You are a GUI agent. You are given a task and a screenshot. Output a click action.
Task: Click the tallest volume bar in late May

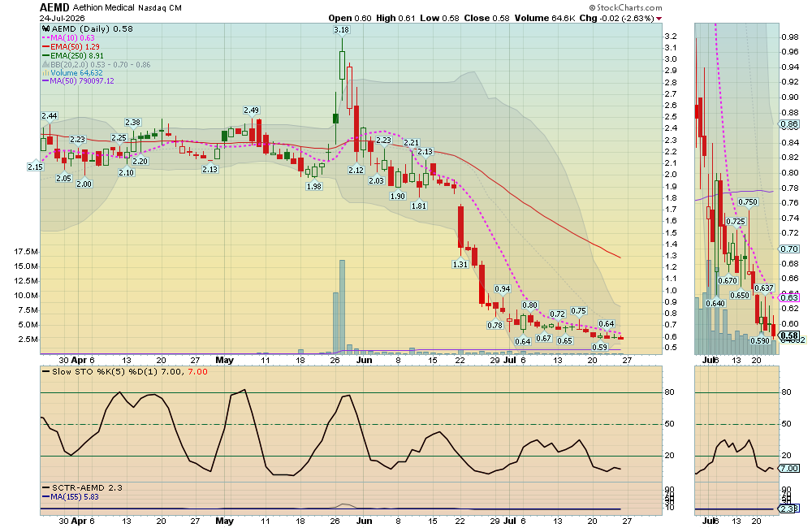(x=342, y=306)
